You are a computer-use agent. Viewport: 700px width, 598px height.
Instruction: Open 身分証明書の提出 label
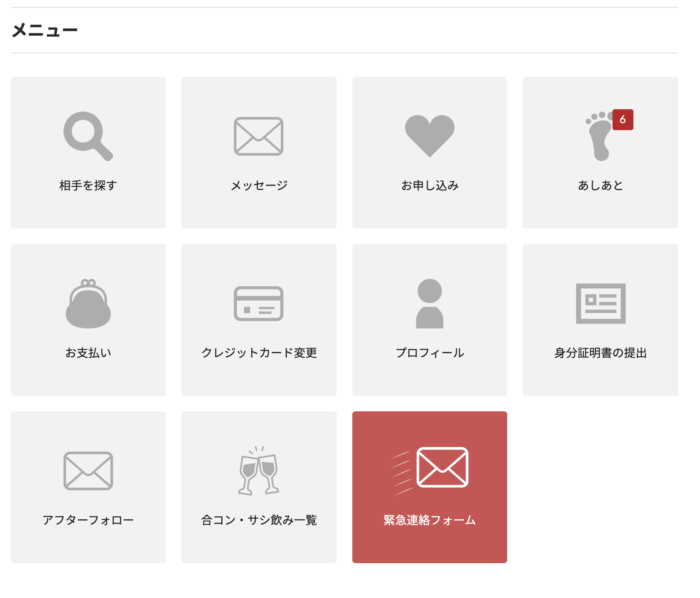coord(600,353)
